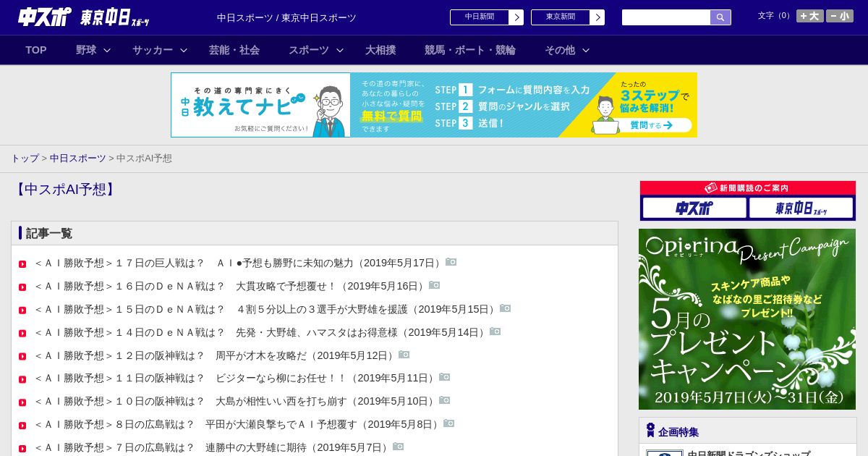This screenshot has height=456, width=868.
Task: Expand the サッカー dropdown chevron
Action: tap(184, 50)
